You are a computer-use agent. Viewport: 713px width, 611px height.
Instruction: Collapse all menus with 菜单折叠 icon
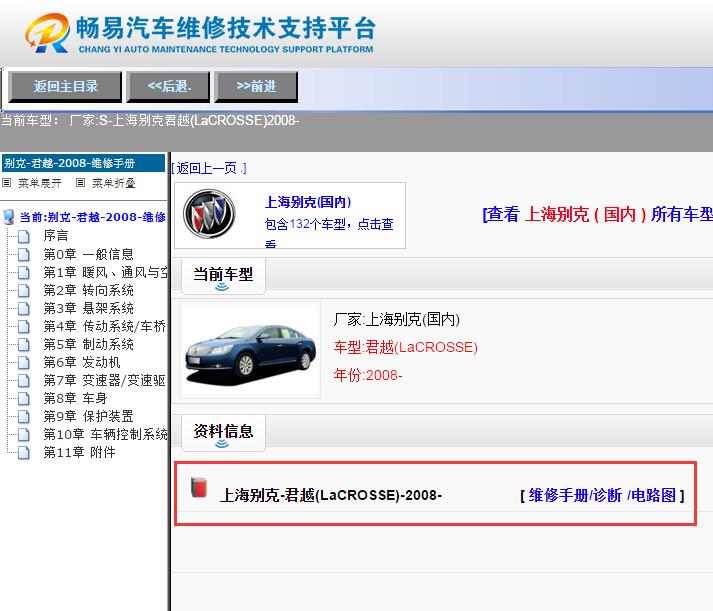(x=80, y=183)
